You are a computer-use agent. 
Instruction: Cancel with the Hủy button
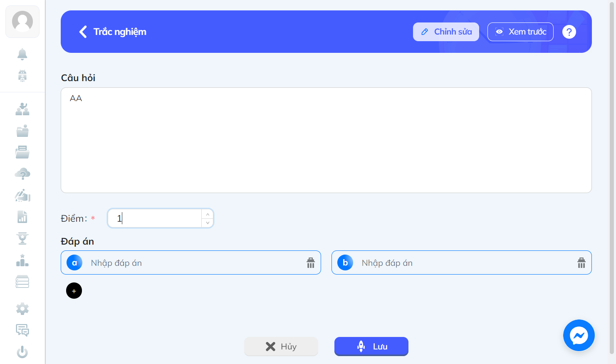coord(281,347)
